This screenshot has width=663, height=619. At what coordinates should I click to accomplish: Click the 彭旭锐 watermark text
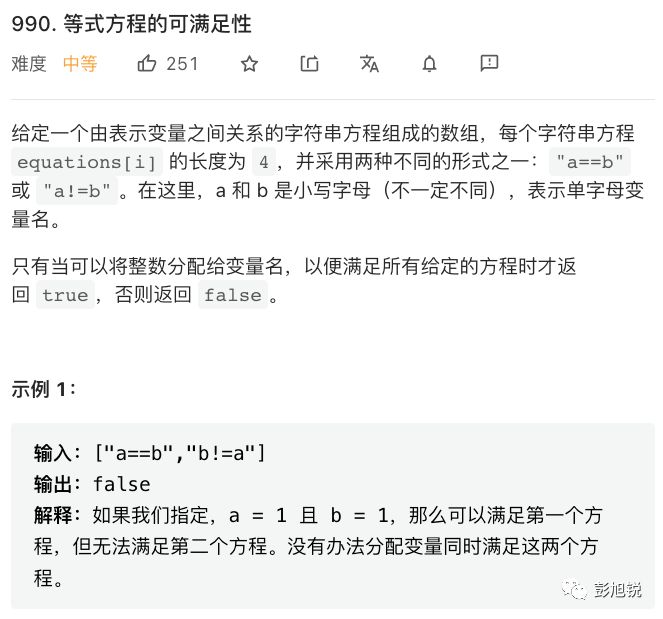617,589
